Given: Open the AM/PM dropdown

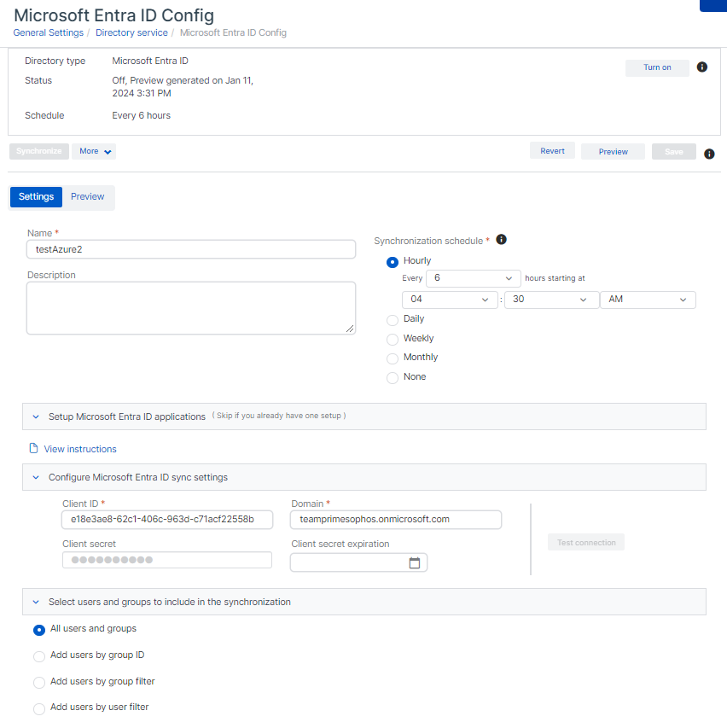Looking at the screenshot, I should coord(648,300).
